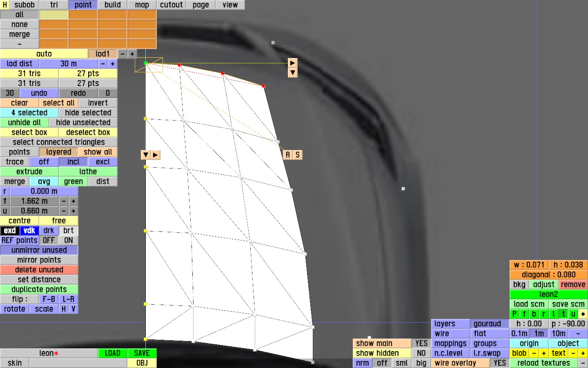The width and height of the screenshot is (588, 368).
Task: Select the f view button
Action: 524,314
